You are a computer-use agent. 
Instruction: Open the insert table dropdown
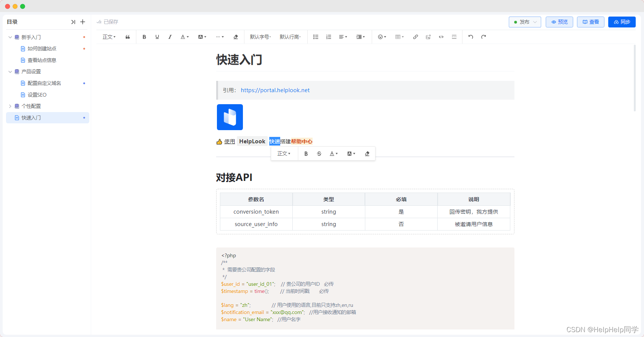point(399,37)
